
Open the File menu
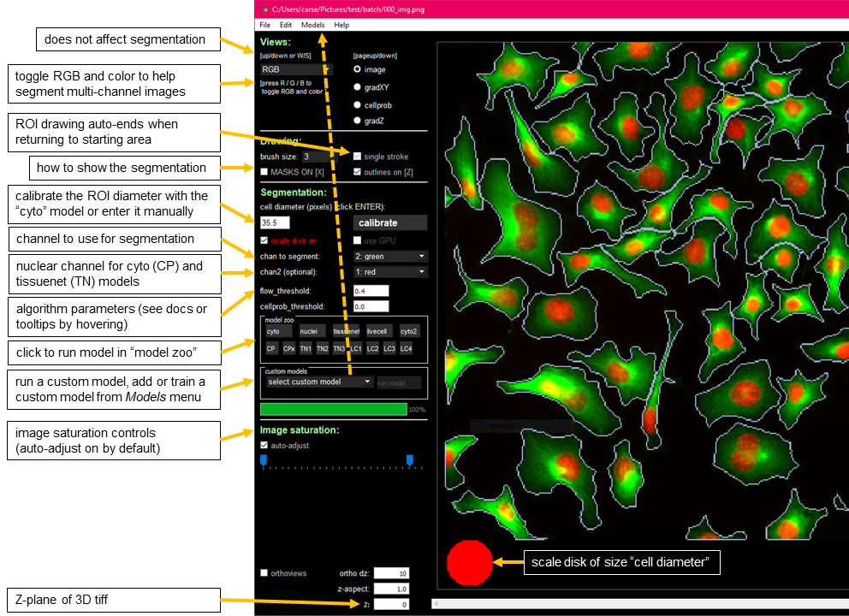[265, 25]
